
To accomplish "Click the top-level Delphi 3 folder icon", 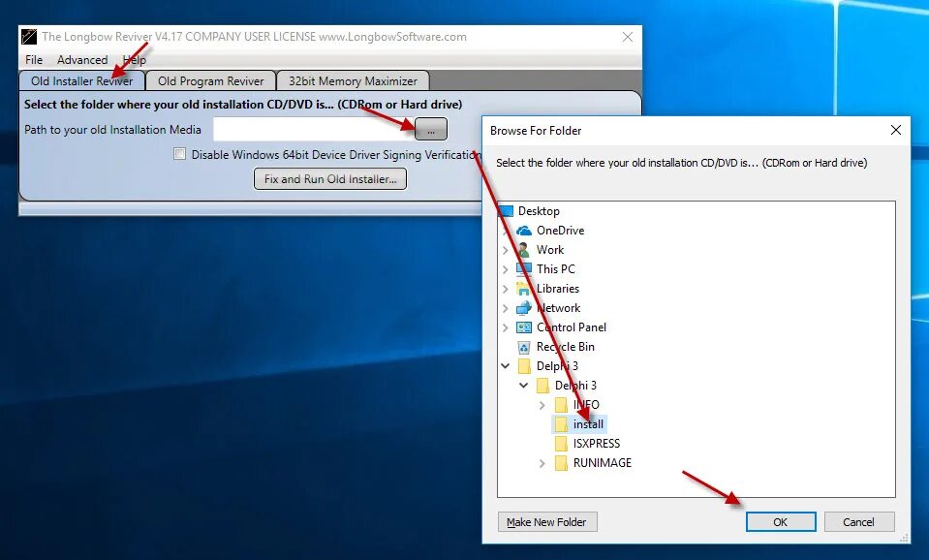I will pyautogui.click(x=524, y=366).
